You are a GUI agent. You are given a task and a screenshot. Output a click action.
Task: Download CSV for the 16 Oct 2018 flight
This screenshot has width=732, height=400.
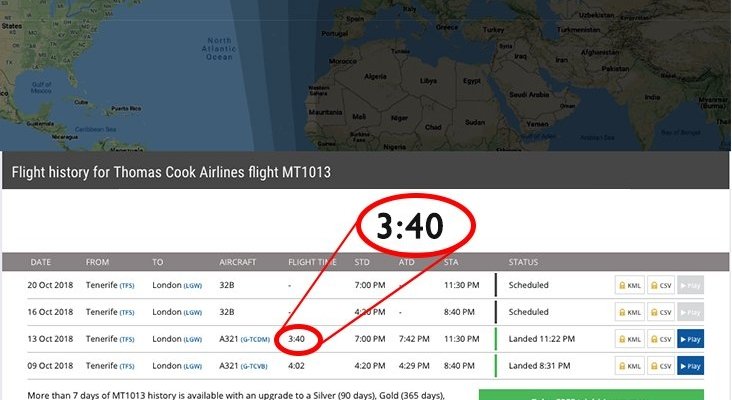(x=661, y=312)
